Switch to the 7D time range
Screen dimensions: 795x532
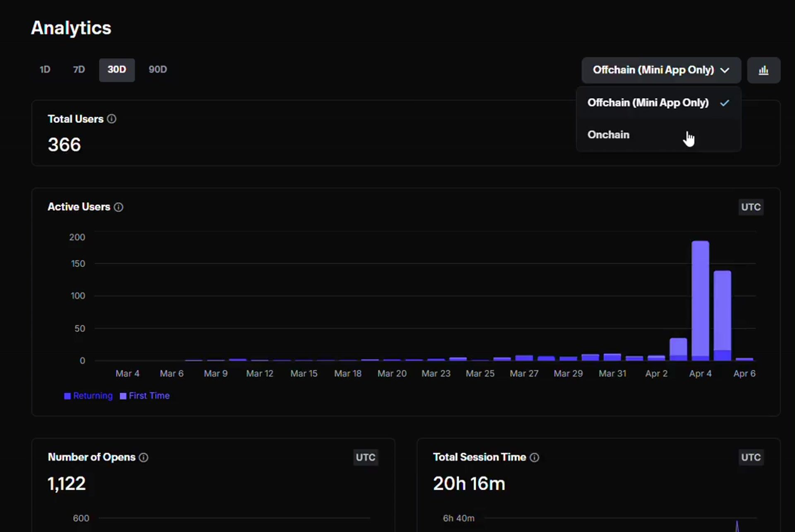(x=79, y=70)
